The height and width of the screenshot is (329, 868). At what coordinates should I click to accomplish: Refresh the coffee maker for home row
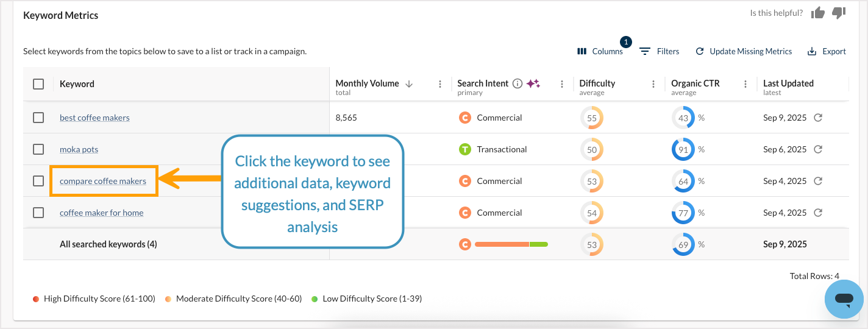point(818,213)
